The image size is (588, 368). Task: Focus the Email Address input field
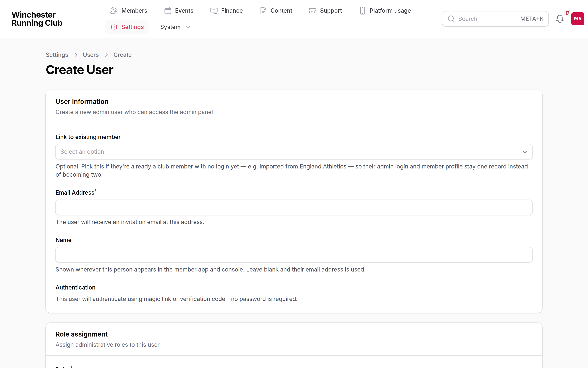(294, 207)
